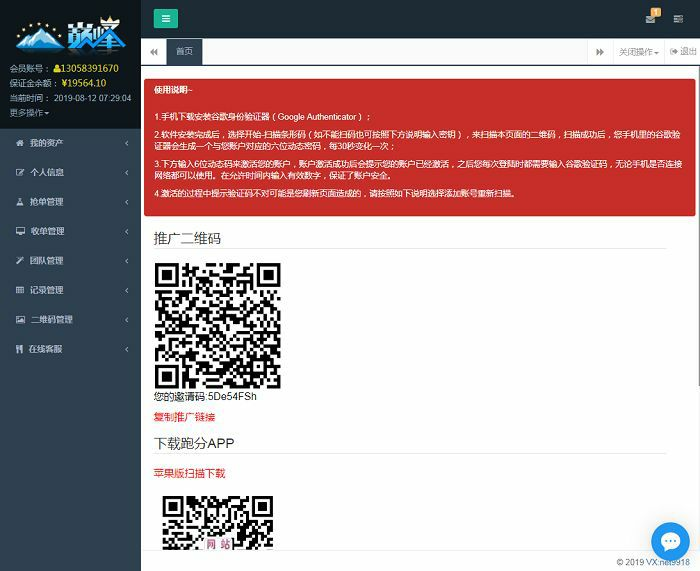Select the 首页 tab
Image resolution: width=700 pixels, height=571 pixels.
[184, 52]
